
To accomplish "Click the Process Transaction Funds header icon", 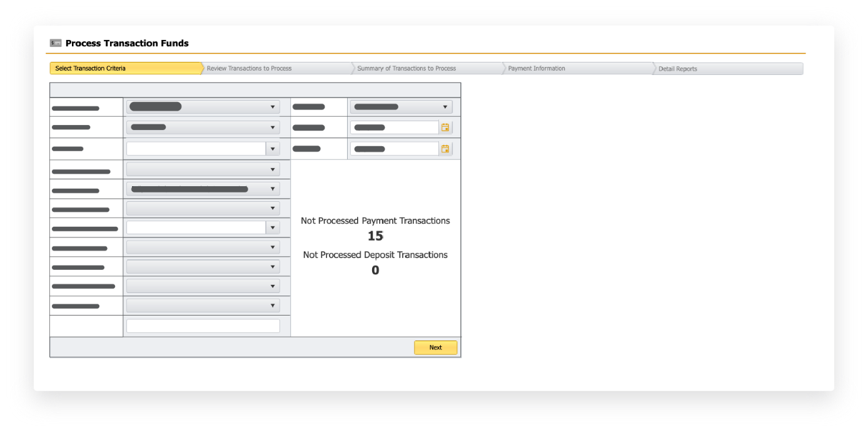I will (55, 42).
